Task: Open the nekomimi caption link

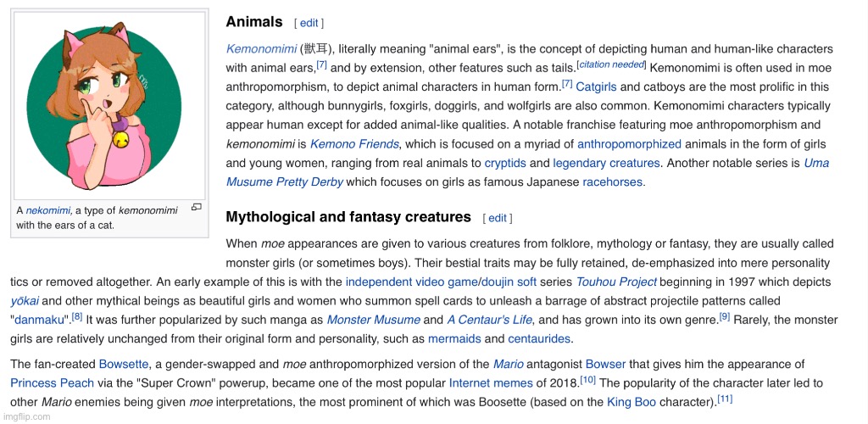Action: coord(48,211)
